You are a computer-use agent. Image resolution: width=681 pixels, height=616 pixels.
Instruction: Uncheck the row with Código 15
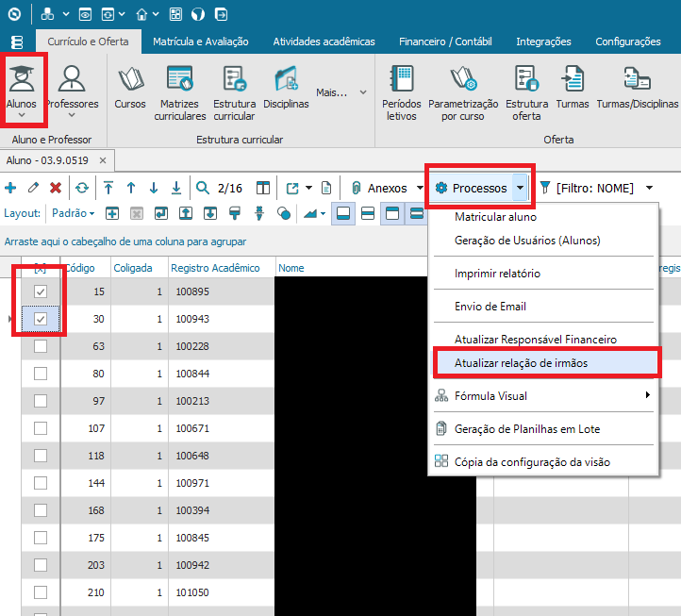tap(41, 291)
